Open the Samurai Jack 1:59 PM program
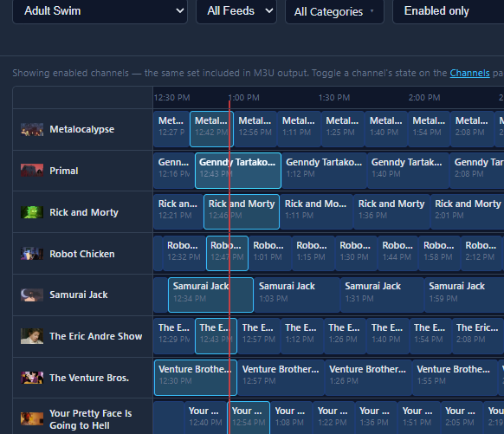504x434 pixels. tap(464, 295)
